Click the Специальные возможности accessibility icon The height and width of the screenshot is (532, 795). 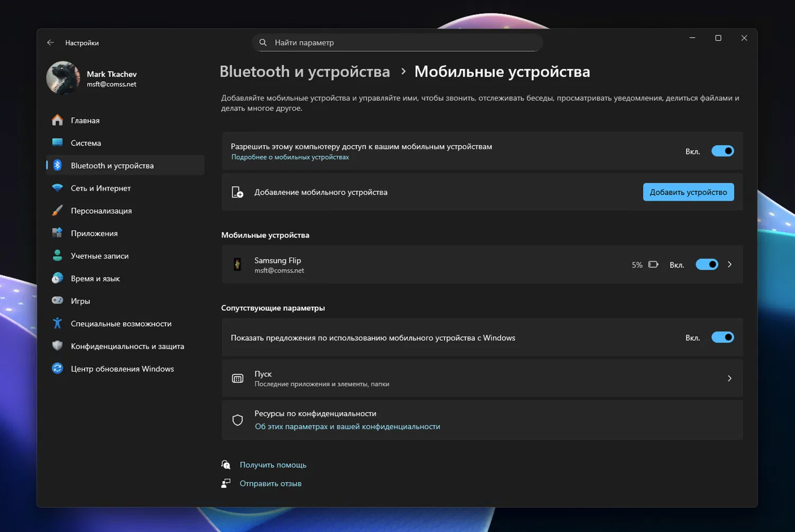pyautogui.click(x=57, y=323)
